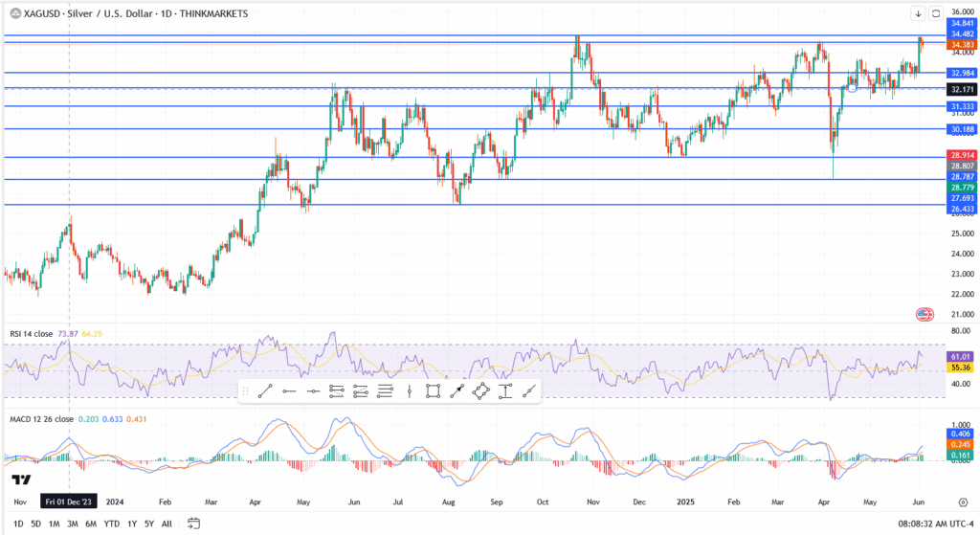Select the Trend Line drawing tool

(x=265, y=390)
